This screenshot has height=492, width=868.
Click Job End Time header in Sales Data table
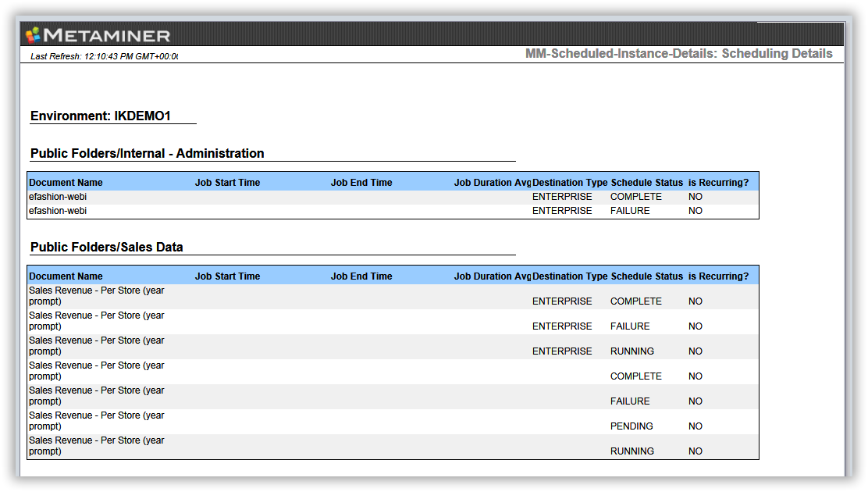point(361,276)
